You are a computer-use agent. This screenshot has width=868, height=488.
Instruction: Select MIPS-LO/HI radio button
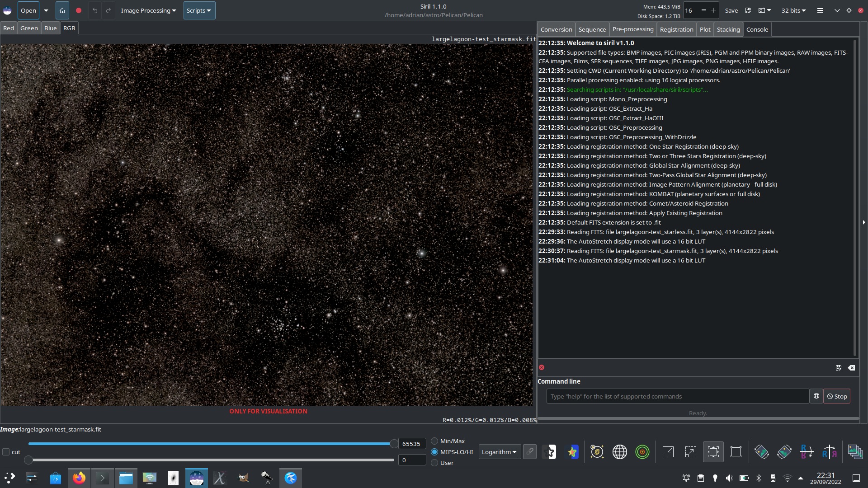(434, 452)
